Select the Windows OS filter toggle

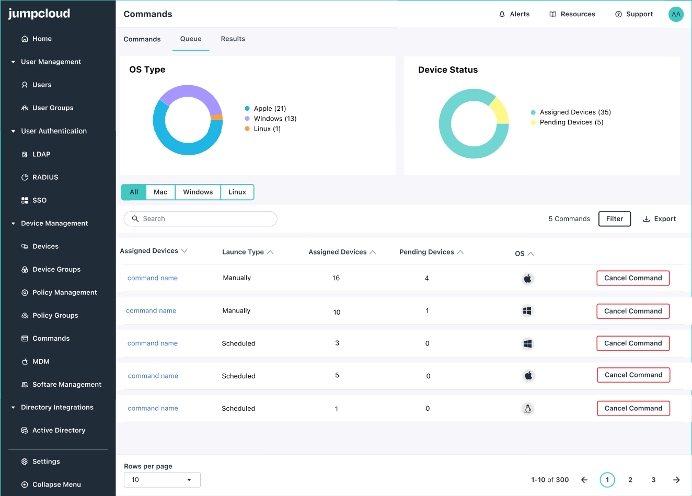click(x=197, y=192)
